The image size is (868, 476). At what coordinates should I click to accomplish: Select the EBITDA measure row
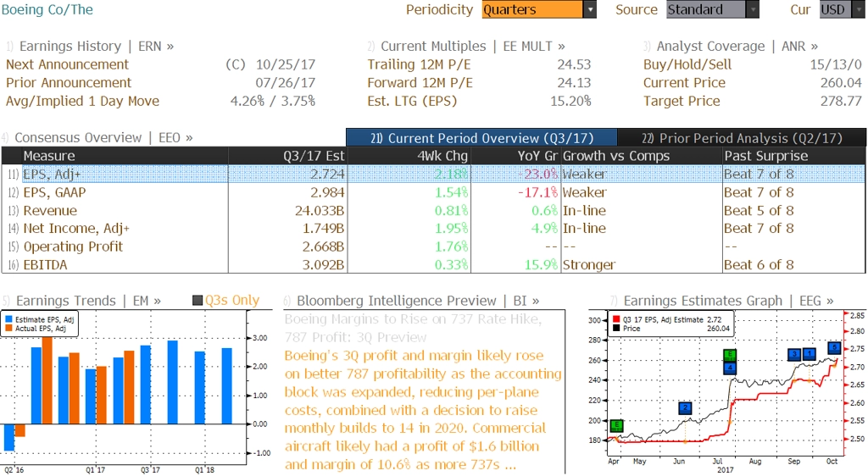[433, 265]
